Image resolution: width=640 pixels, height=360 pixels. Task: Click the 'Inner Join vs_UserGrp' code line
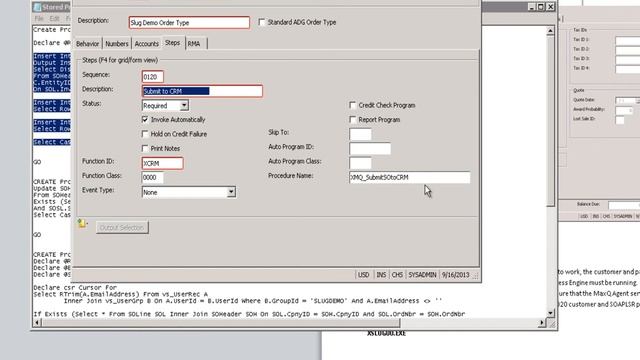tap(253, 301)
